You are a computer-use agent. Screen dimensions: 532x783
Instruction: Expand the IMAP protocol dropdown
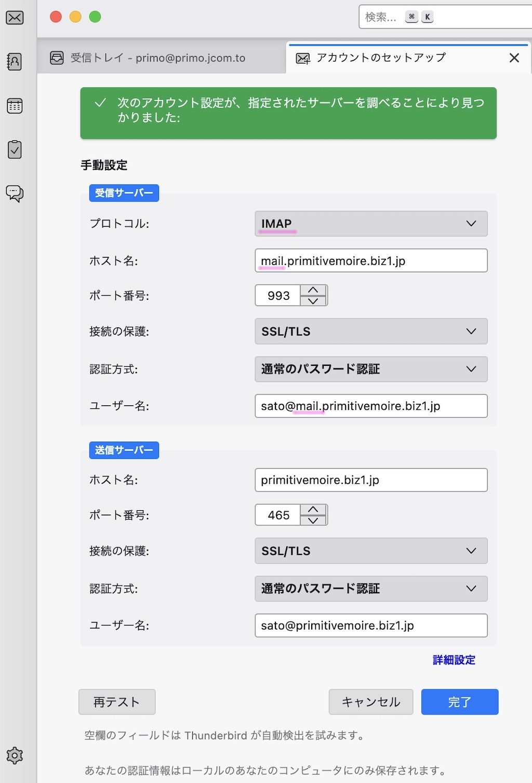coord(371,223)
